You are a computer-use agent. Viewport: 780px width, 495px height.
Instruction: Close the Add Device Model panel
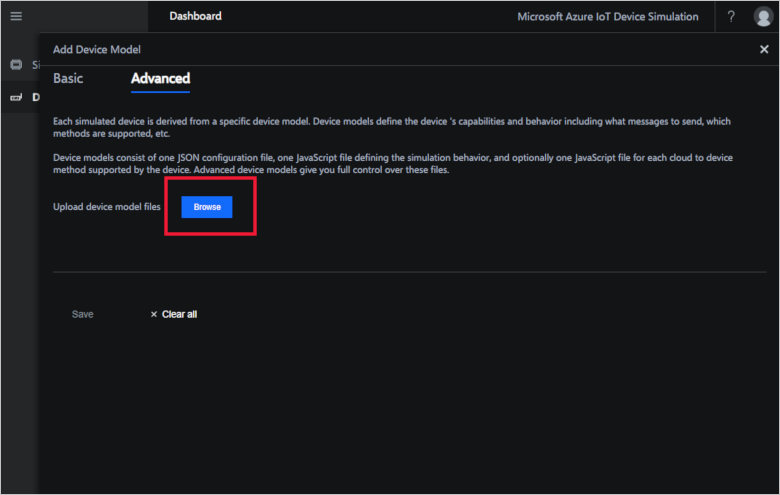(764, 49)
